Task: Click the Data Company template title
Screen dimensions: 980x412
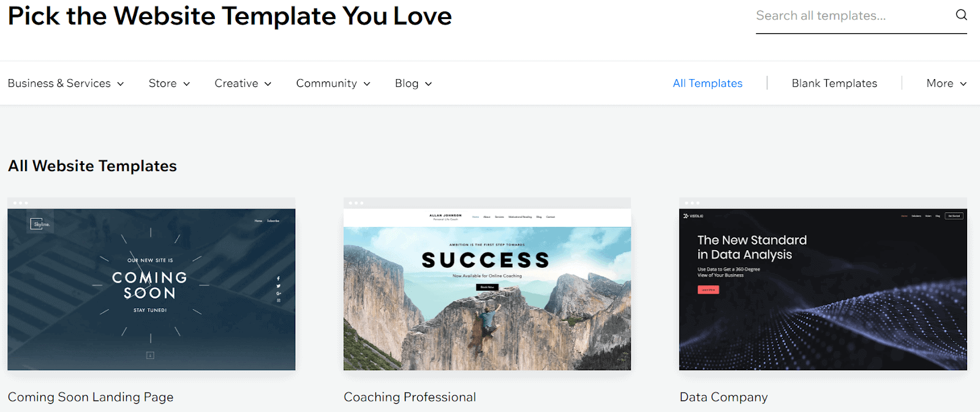Action: pyautogui.click(x=723, y=397)
